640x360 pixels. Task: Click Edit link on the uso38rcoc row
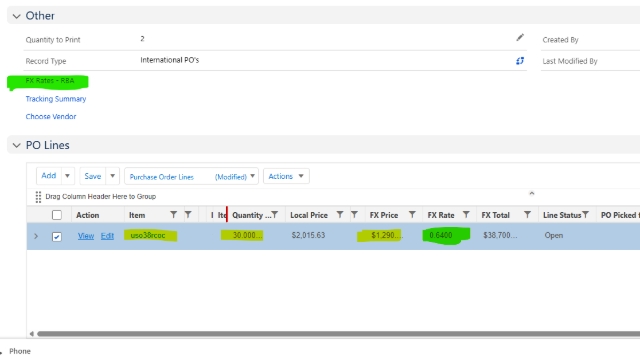(107, 236)
